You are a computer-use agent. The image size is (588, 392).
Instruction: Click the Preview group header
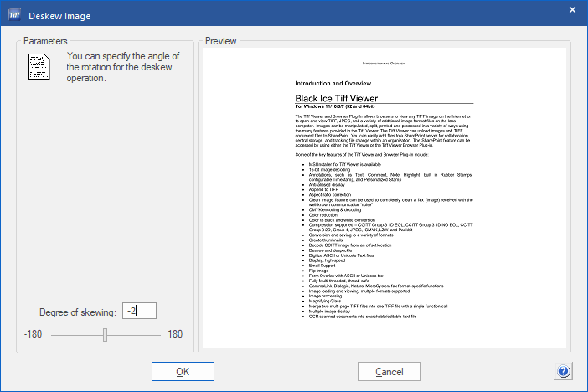click(x=221, y=40)
